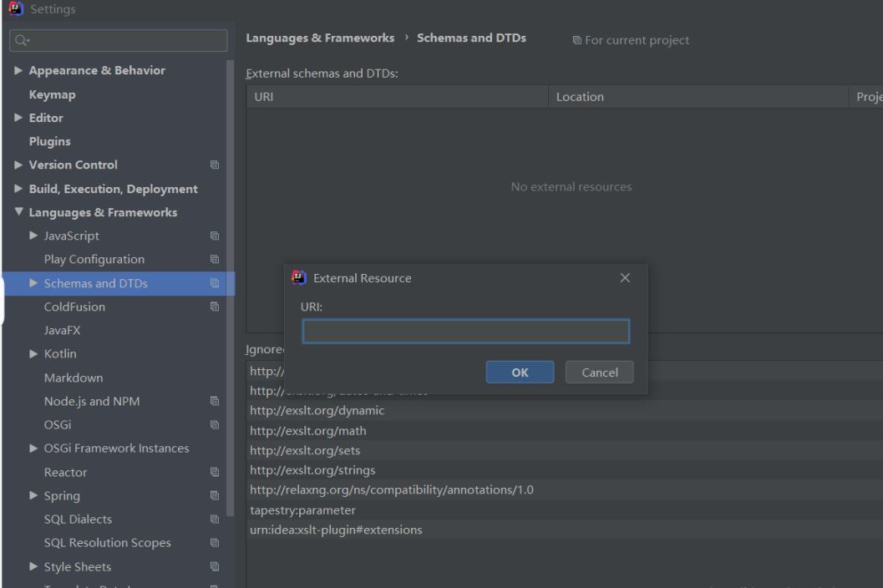
Task: Click the Location column header
Action: point(698,97)
